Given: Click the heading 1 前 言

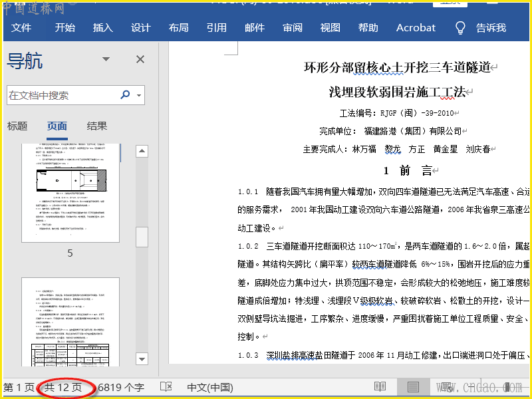Looking at the screenshot, I should click(408, 171).
